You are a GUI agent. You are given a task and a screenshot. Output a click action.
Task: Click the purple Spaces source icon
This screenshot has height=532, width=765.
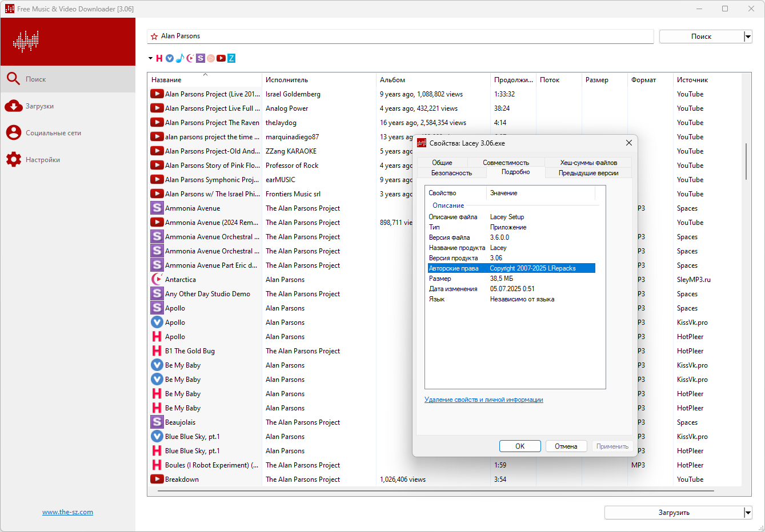coord(201,58)
